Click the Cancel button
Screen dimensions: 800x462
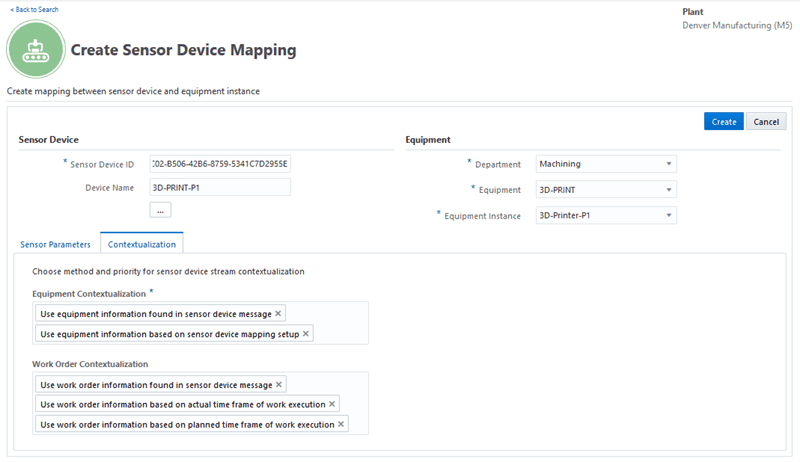click(766, 121)
